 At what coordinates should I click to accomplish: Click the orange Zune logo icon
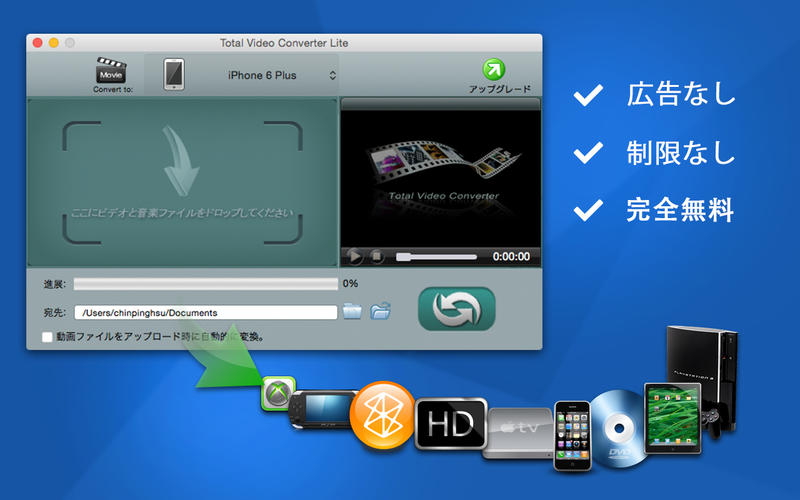pos(383,415)
